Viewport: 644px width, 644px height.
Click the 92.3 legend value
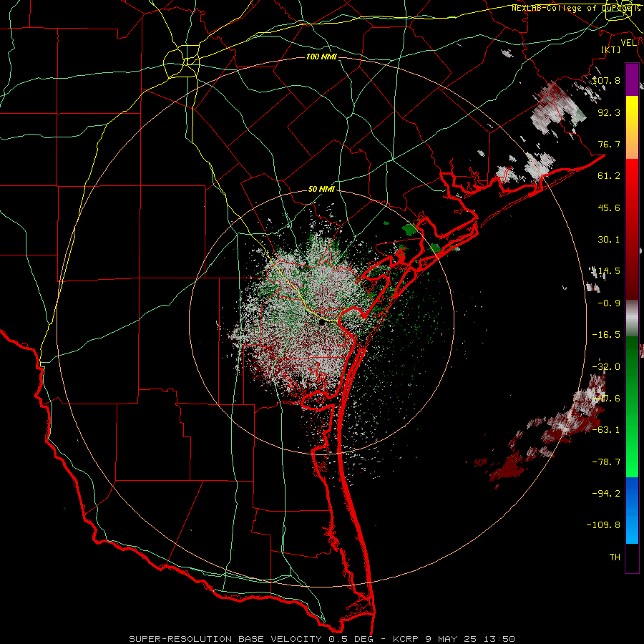tap(609, 112)
